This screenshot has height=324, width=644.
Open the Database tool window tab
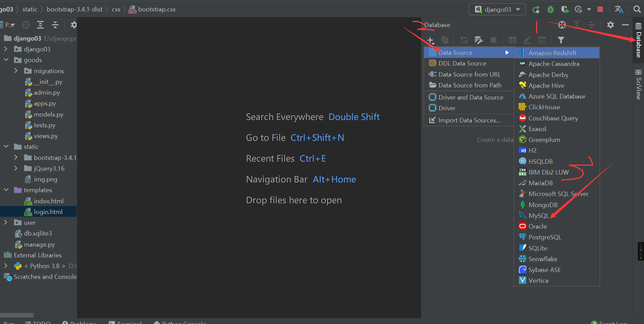[638, 41]
